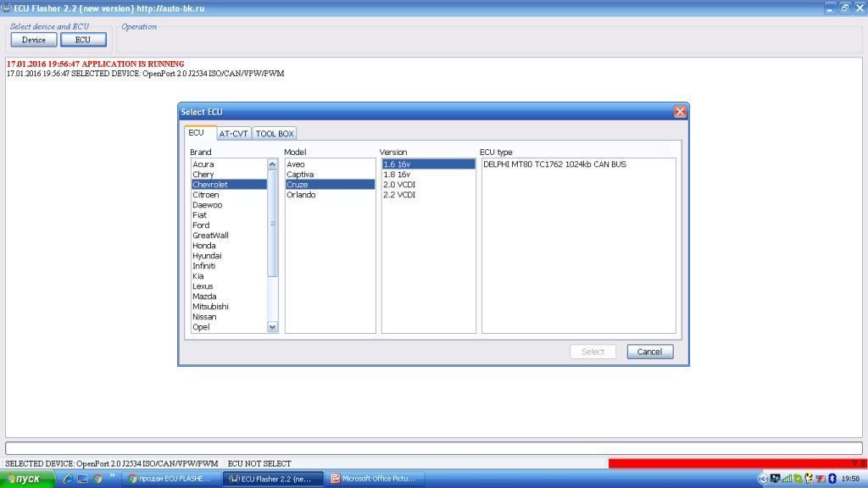868x488 pixels.
Task: Select Fiat in Brand list
Action: pyautogui.click(x=229, y=215)
